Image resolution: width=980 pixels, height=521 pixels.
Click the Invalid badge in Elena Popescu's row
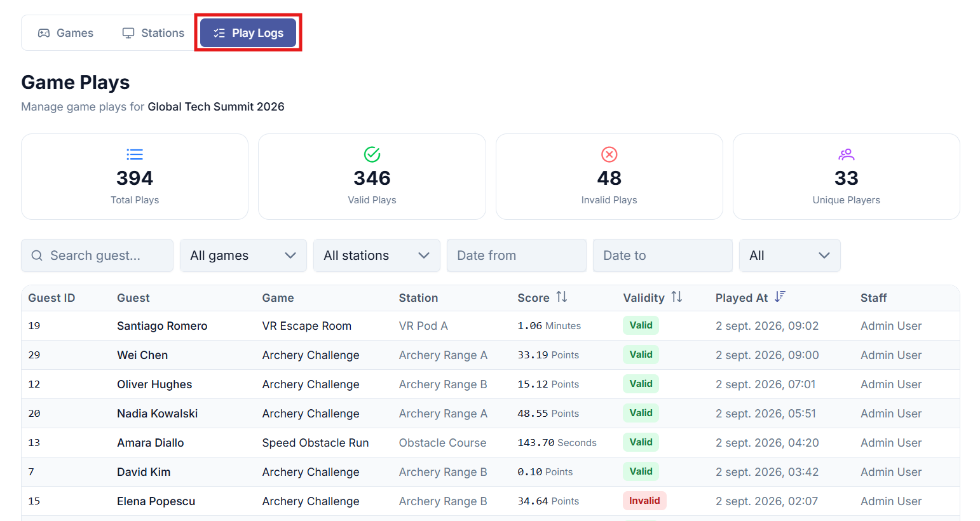tap(644, 501)
